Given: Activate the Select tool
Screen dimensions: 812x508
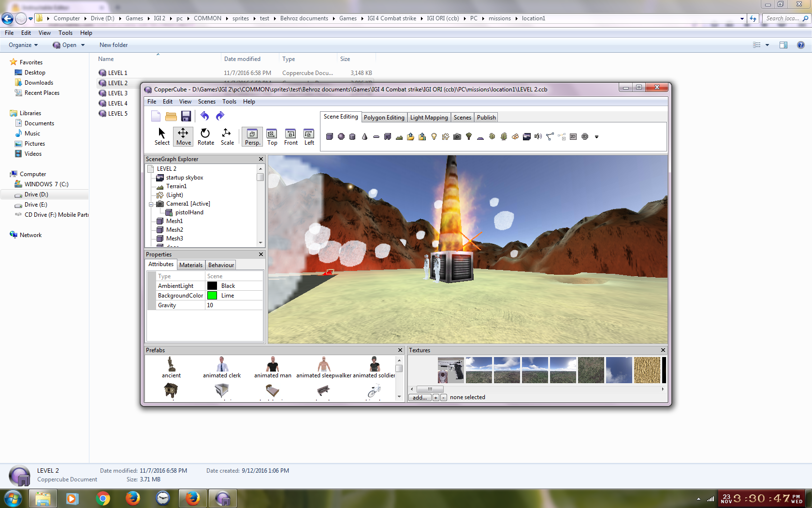Looking at the screenshot, I should pyautogui.click(x=162, y=136).
